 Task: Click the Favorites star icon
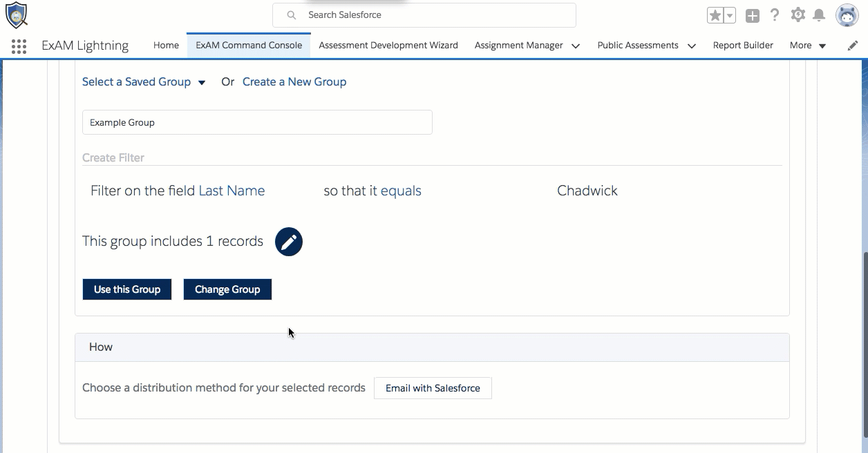[x=715, y=15]
